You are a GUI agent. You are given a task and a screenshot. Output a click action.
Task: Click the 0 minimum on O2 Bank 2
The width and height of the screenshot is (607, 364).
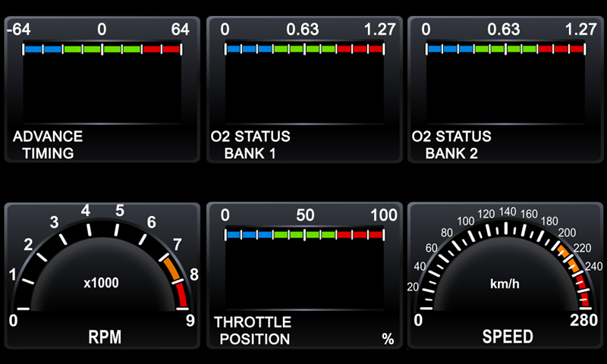[x=426, y=30]
